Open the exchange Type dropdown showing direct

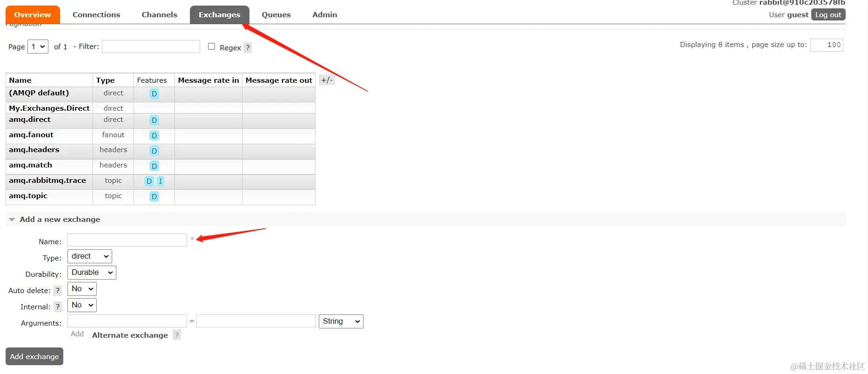tap(90, 256)
